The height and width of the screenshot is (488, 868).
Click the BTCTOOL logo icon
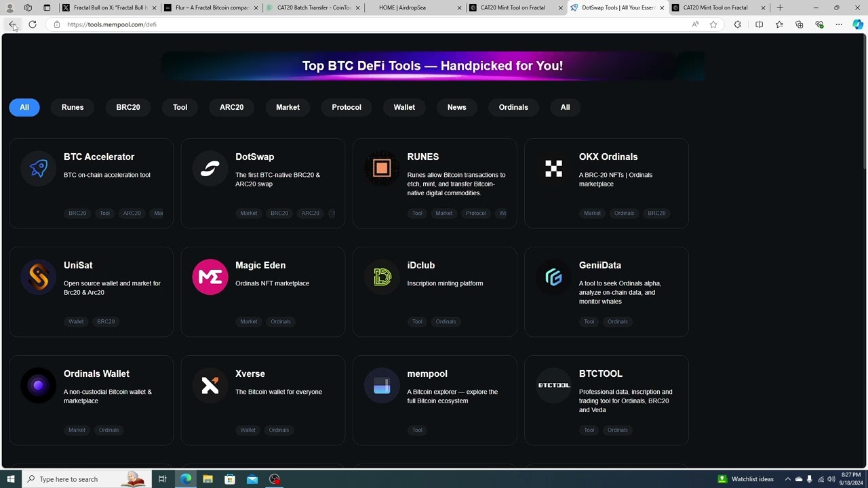coord(553,386)
